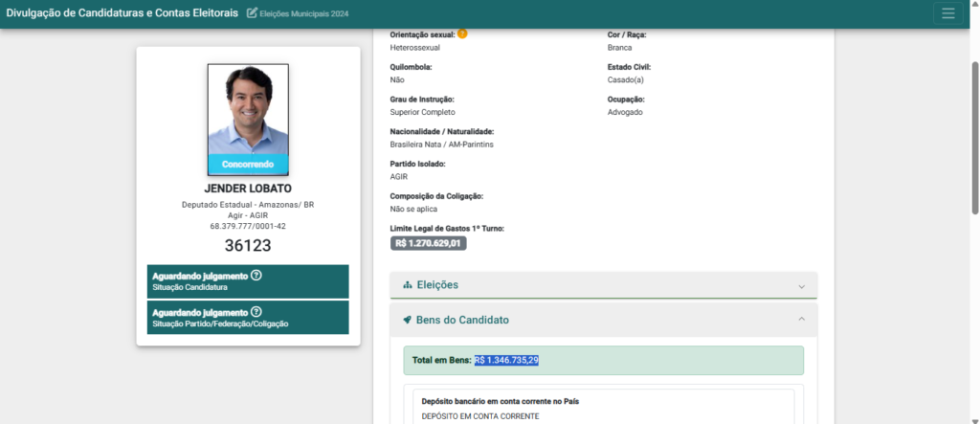The height and width of the screenshot is (424, 980).
Task: Click the Não value under Quilombola
Action: pyautogui.click(x=397, y=80)
